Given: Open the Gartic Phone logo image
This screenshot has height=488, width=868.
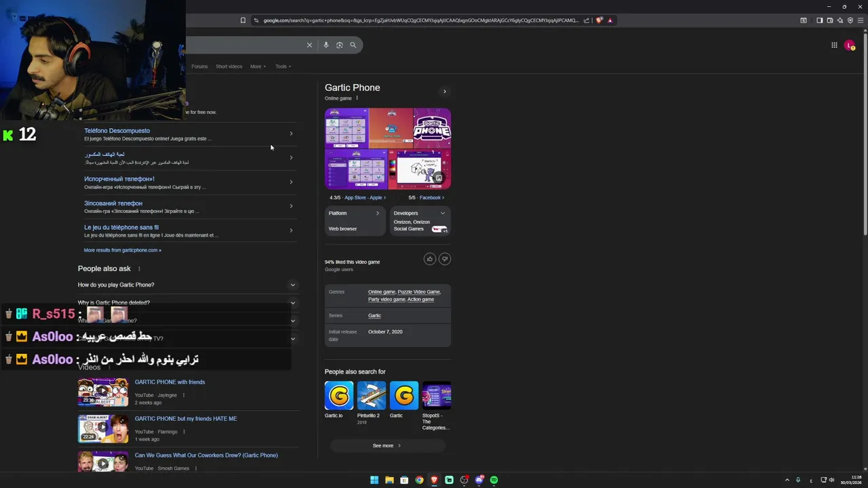Looking at the screenshot, I should (x=432, y=128).
